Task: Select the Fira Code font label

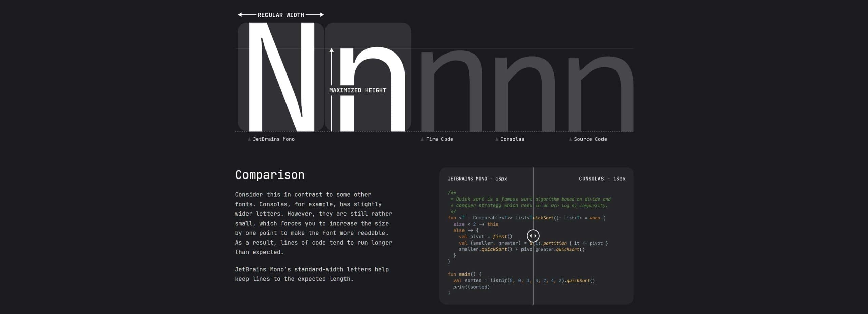Action: pos(439,139)
